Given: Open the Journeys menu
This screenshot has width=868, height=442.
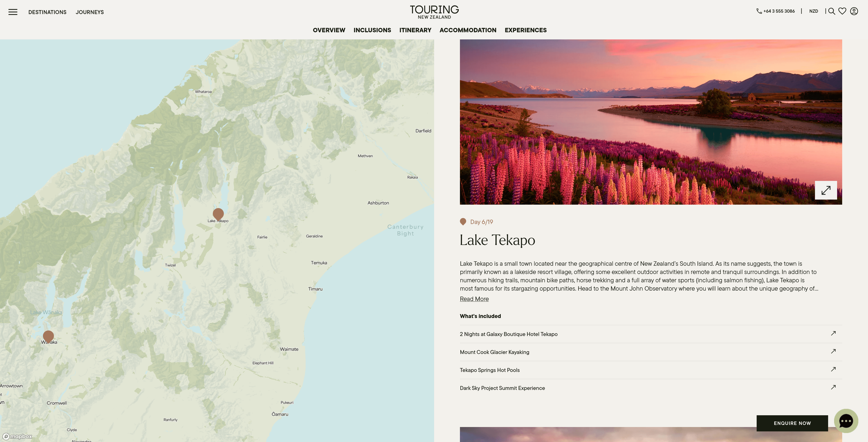Looking at the screenshot, I should (90, 12).
